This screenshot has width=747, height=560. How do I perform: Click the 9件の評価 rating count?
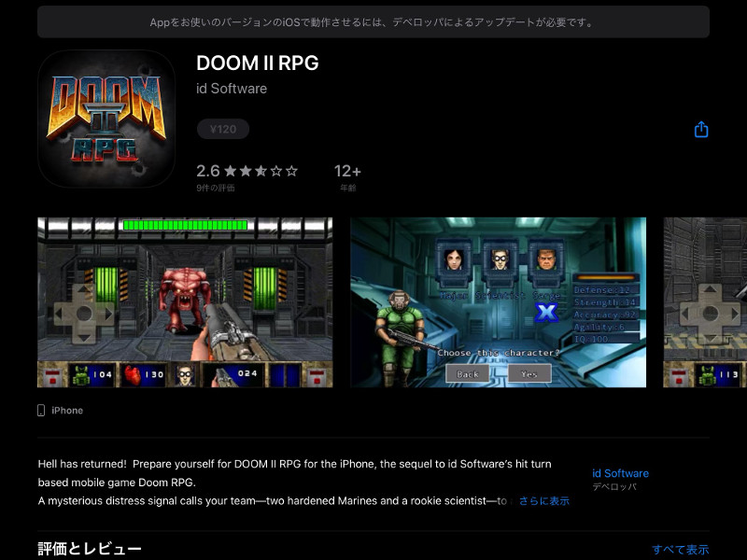pyautogui.click(x=216, y=189)
